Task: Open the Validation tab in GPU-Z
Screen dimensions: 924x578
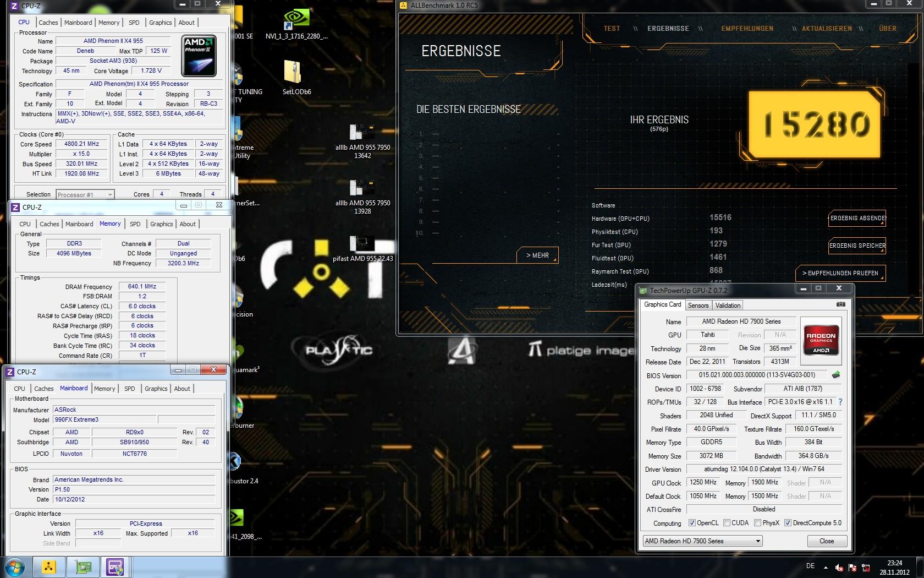Action: tap(728, 306)
